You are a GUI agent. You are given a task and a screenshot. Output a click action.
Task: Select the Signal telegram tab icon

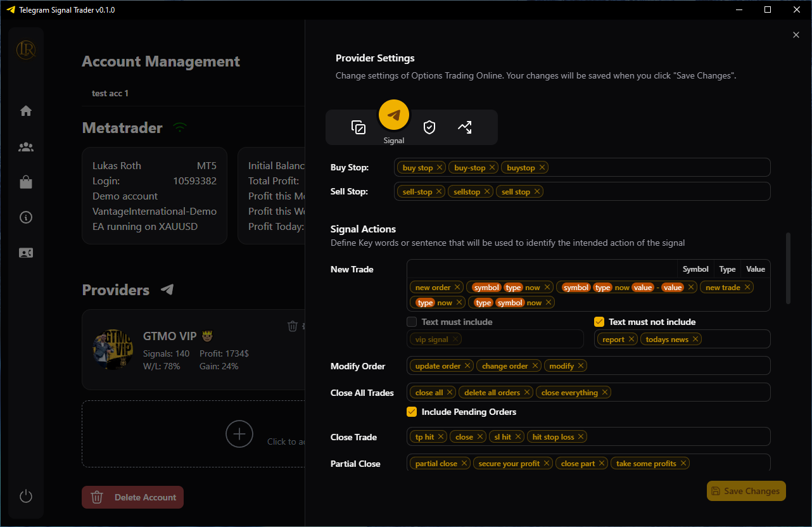(x=394, y=115)
